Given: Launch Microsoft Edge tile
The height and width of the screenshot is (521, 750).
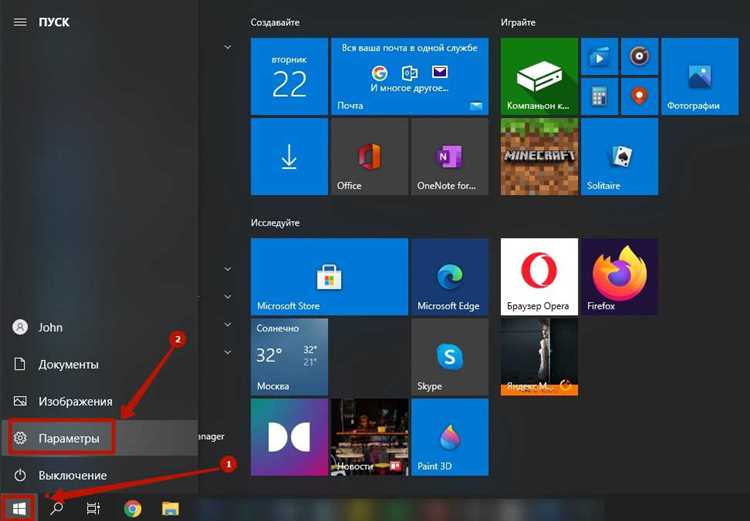Looking at the screenshot, I should coord(450,277).
